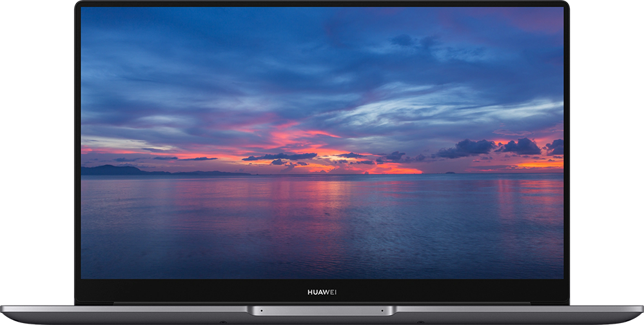Screen dimensions: 644x325
Task: Click the top bezel above the display
Action: click(322, 5)
